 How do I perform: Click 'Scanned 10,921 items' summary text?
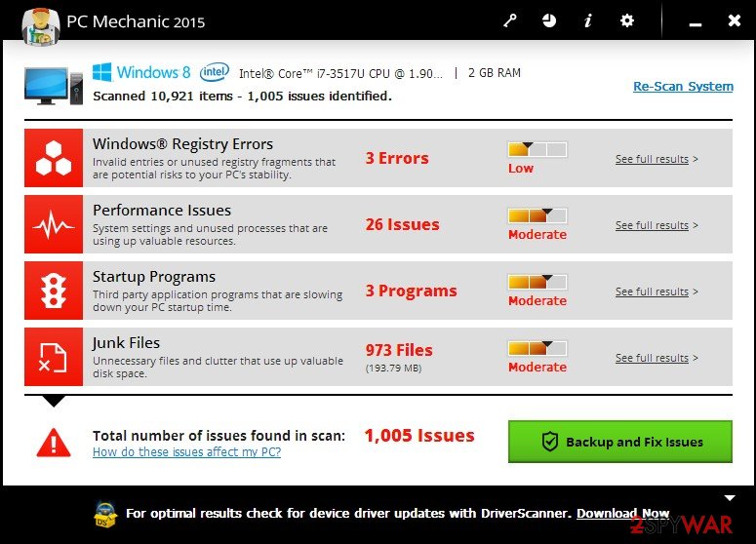242,97
